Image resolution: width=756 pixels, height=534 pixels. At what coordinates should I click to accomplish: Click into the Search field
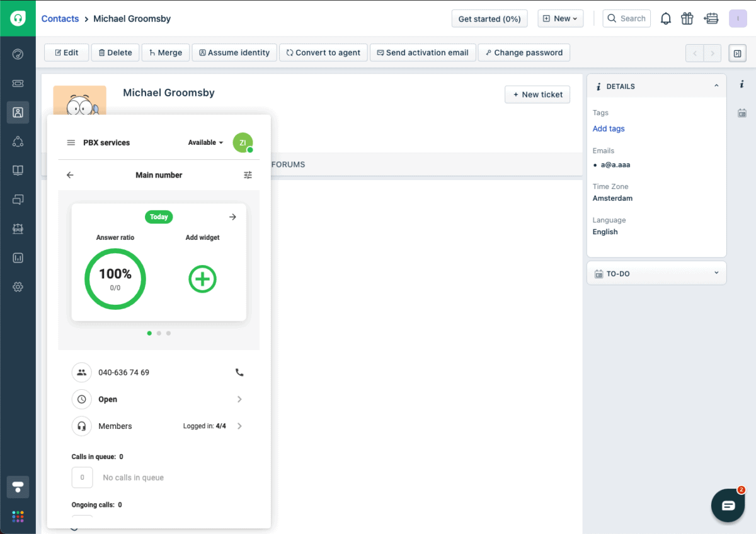[x=626, y=19]
